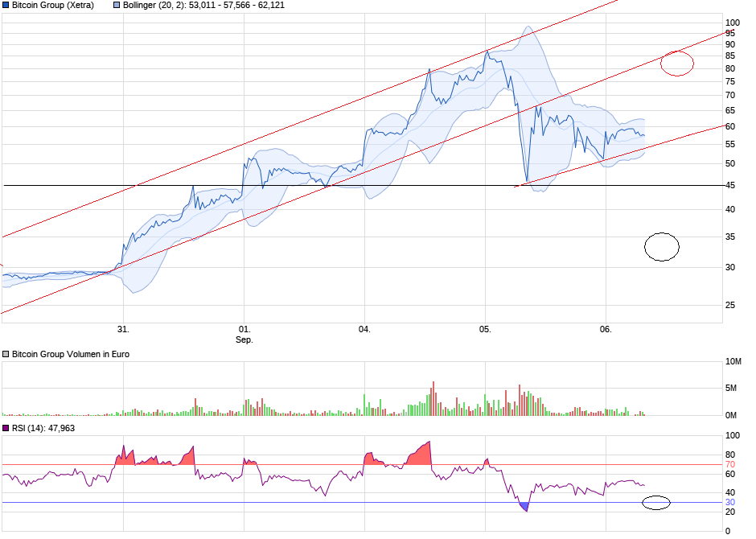
Task: Click the gray Volumen in Euro legend swatch
Action: point(6,354)
